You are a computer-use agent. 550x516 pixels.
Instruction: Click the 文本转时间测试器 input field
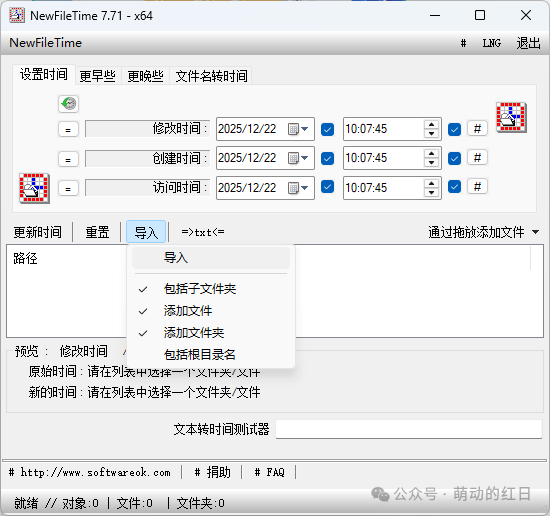click(409, 429)
